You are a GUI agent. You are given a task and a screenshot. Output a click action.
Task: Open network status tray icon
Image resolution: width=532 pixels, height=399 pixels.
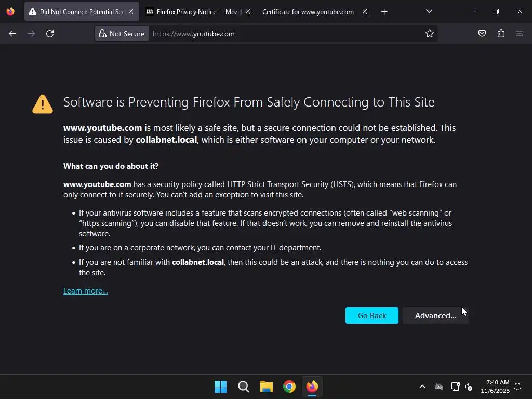pyautogui.click(x=455, y=387)
